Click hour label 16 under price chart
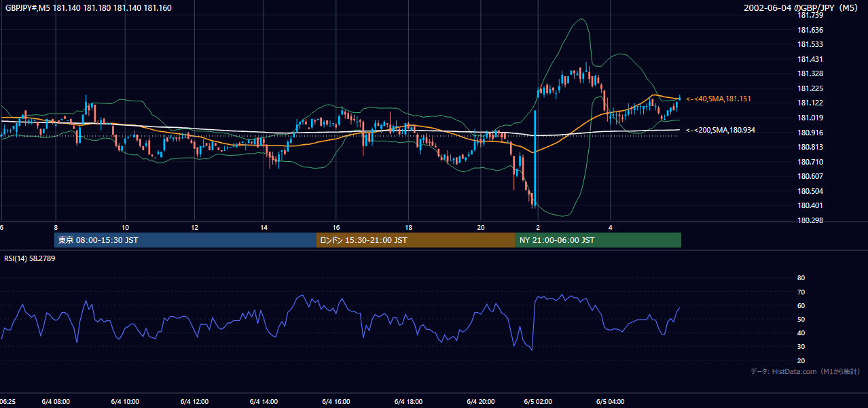Viewport: 868px width, 408px height. [336, 227]
